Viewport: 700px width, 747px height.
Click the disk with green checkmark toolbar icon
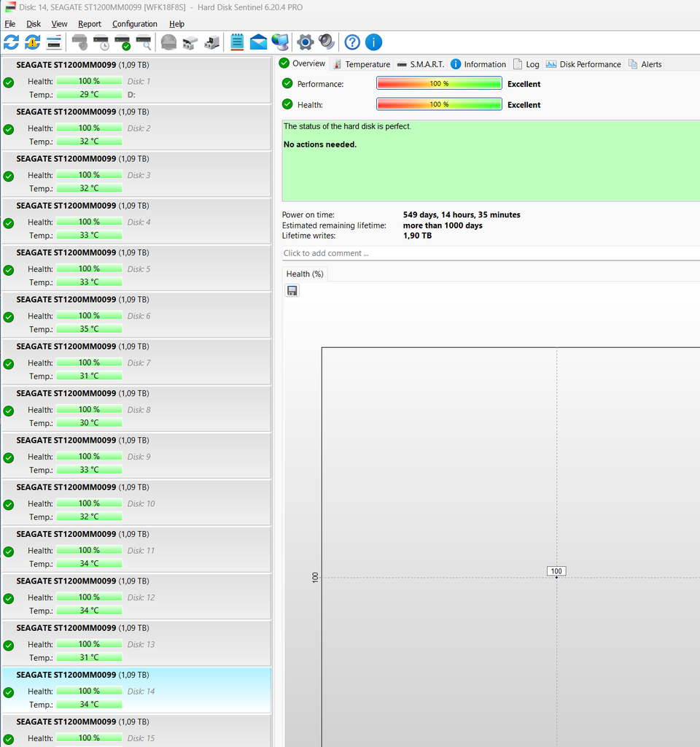(x=122, y=42)
